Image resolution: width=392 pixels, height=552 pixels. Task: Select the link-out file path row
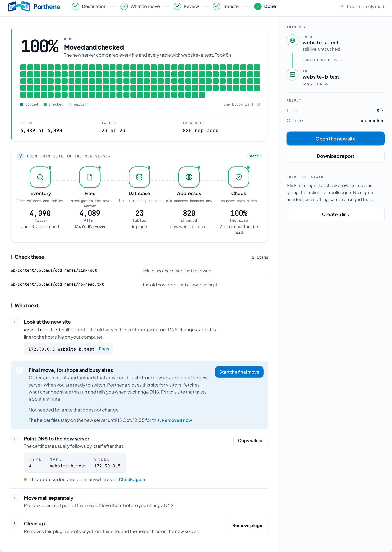click(x=139, y=271)
